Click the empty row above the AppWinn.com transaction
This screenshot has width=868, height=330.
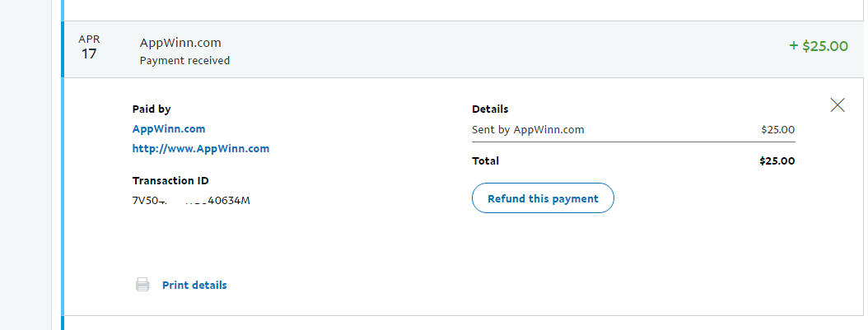[x=461, y=10]
